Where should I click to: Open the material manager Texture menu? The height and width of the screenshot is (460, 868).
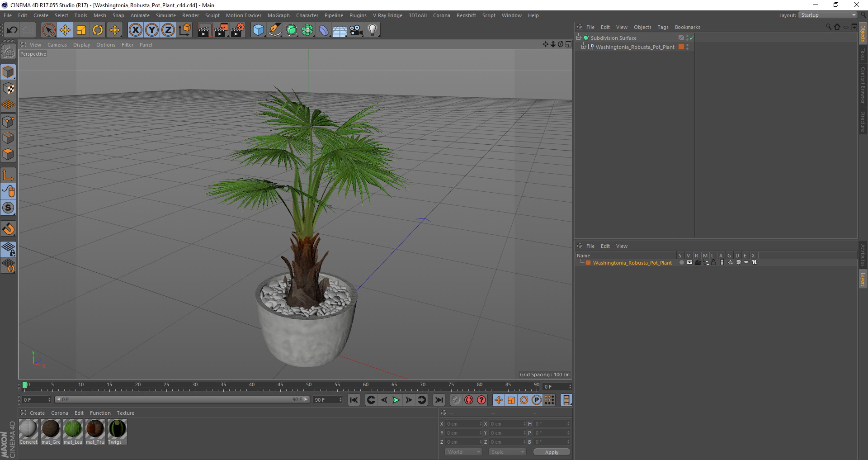(125, 413)
